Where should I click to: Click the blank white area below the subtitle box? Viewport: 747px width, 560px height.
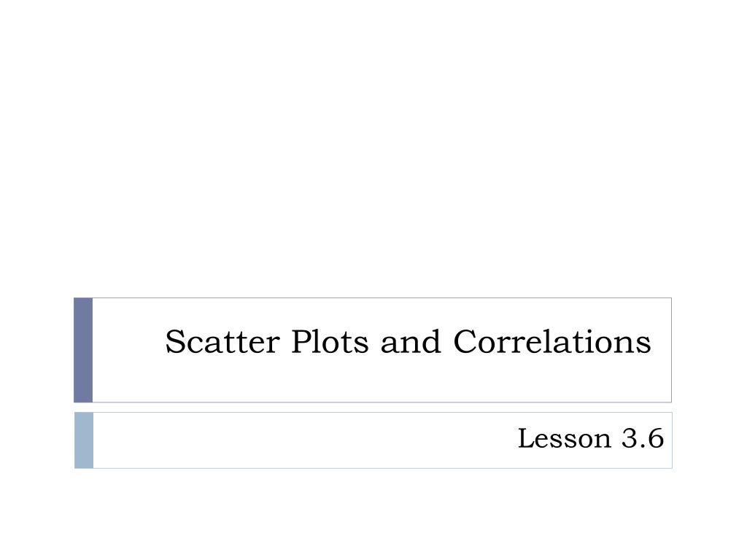(373, 514)
